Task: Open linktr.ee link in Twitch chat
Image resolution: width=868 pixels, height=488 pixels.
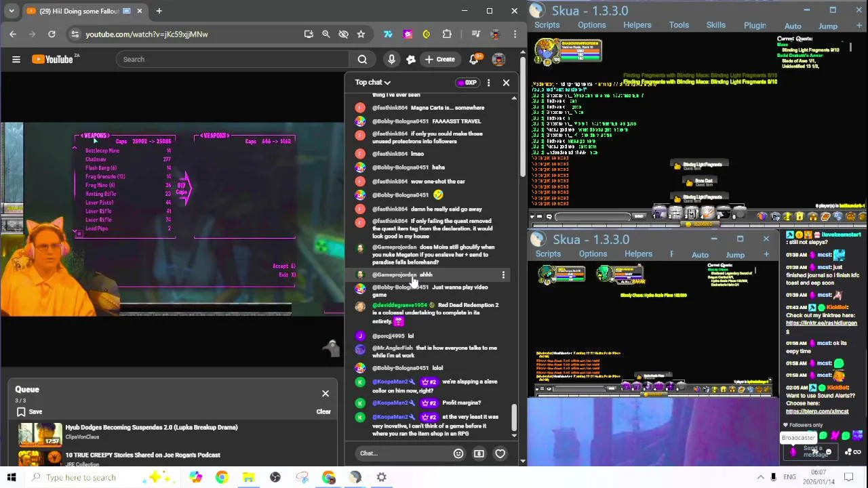Action: [821, 327]
